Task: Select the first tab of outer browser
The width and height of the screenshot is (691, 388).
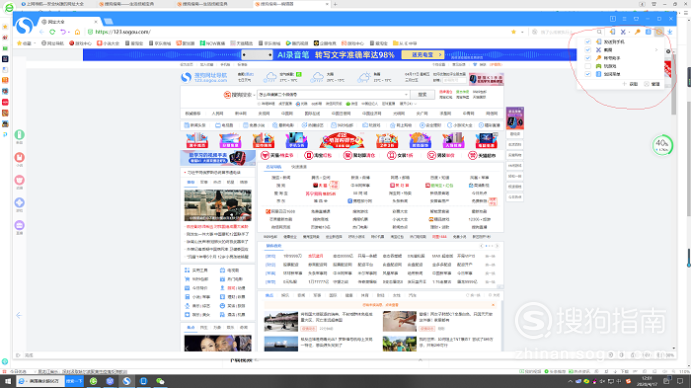Action: (x=56, y=4)
